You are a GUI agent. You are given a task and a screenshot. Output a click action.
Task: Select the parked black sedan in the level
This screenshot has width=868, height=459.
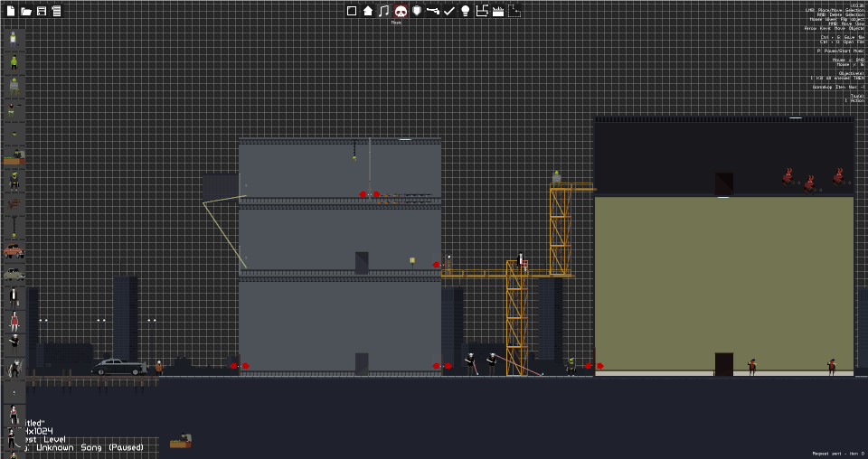coord(120,367)
